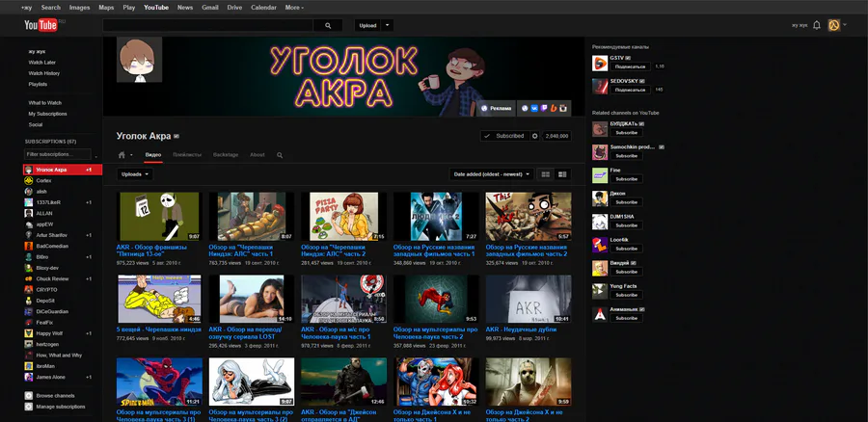Toggle the Subscribed button

[504, 136]
